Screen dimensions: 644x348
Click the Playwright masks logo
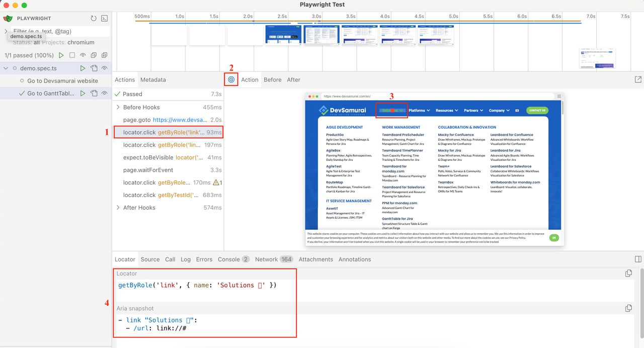pos(8,18)
